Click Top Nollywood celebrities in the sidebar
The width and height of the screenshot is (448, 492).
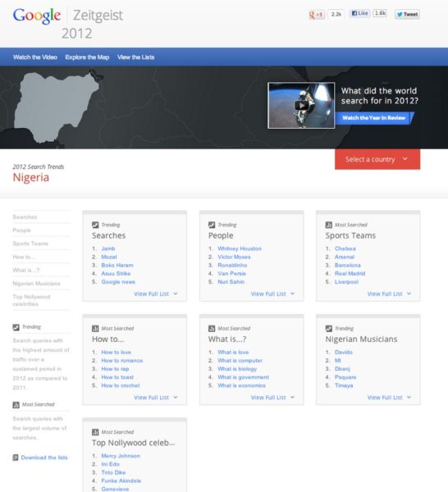31,300
